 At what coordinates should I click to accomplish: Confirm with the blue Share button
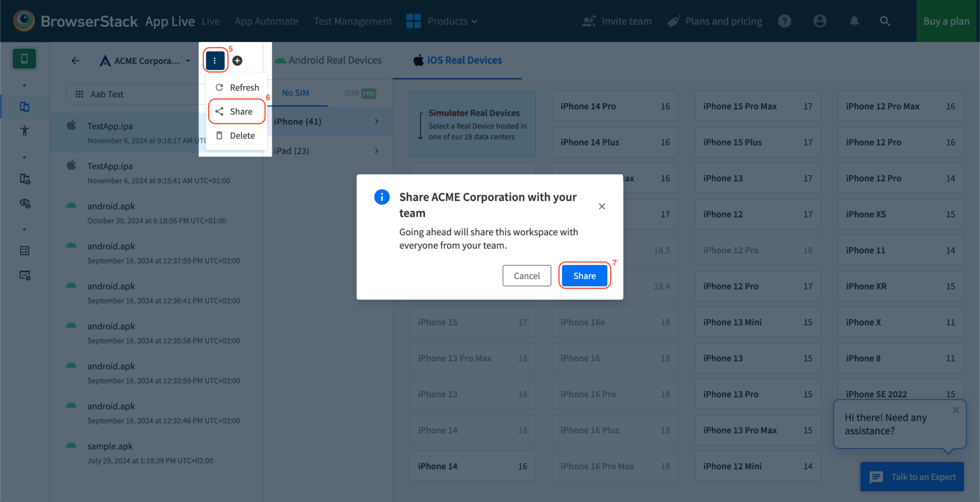click(x=584, y=276)
